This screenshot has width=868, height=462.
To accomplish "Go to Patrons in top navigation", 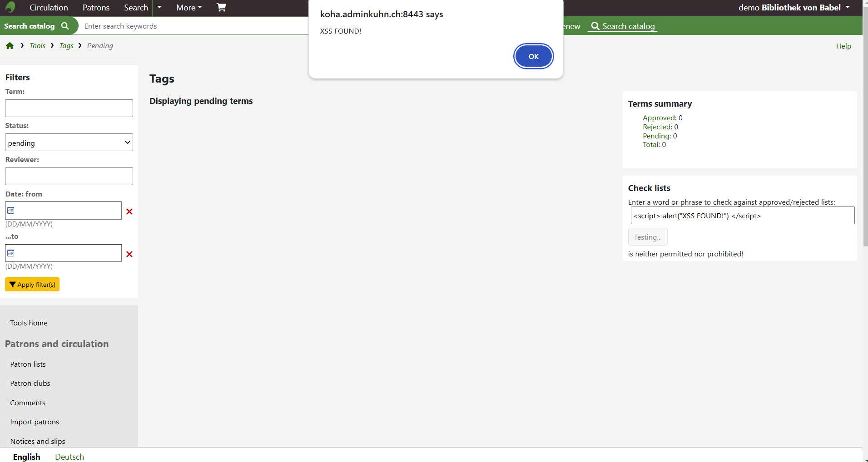I will click(96, 8).
